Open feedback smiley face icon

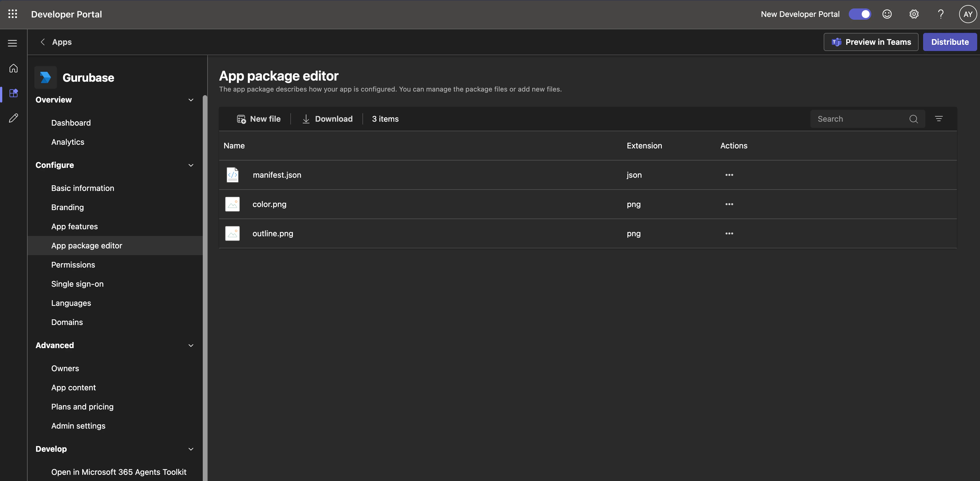tap(887, 14)
